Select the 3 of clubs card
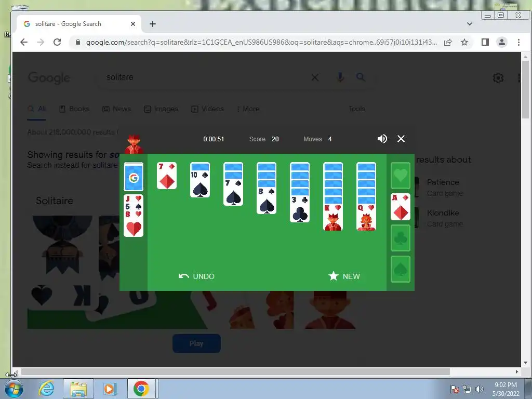The width and height of the screenshot is (532, 399). point(300,209)
